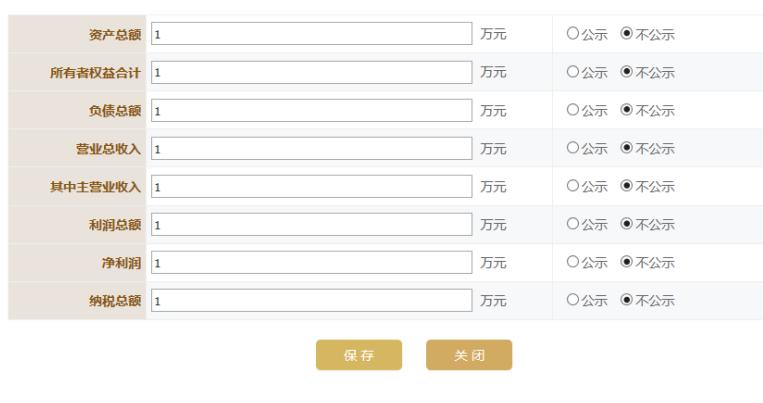Mark 其中主营业收入 as 公示
The width and height of the screenshot is (763, 403).
(573, 186)
